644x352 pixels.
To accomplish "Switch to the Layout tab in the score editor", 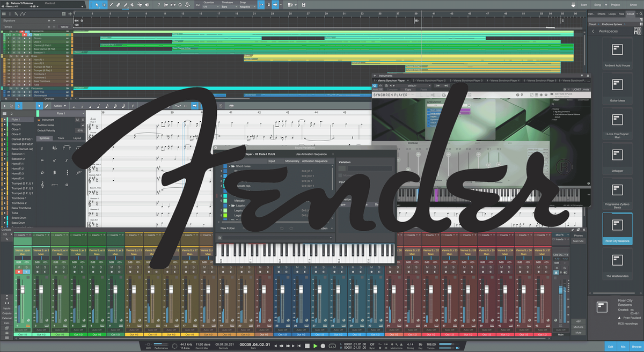I will coord(77,138).
